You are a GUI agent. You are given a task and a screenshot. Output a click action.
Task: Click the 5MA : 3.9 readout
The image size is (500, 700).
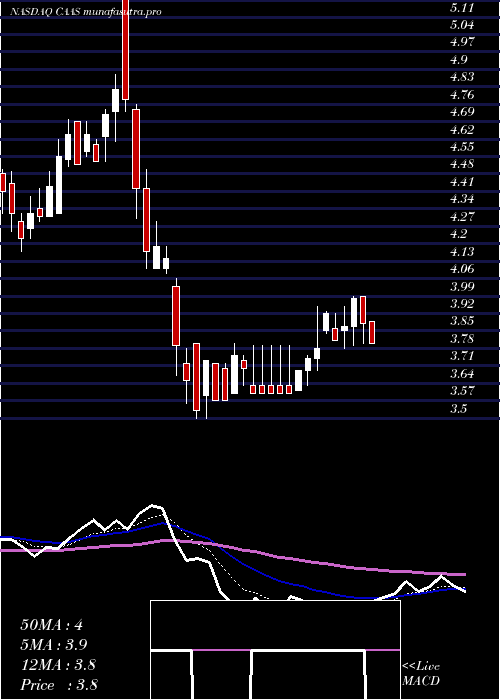54,645
